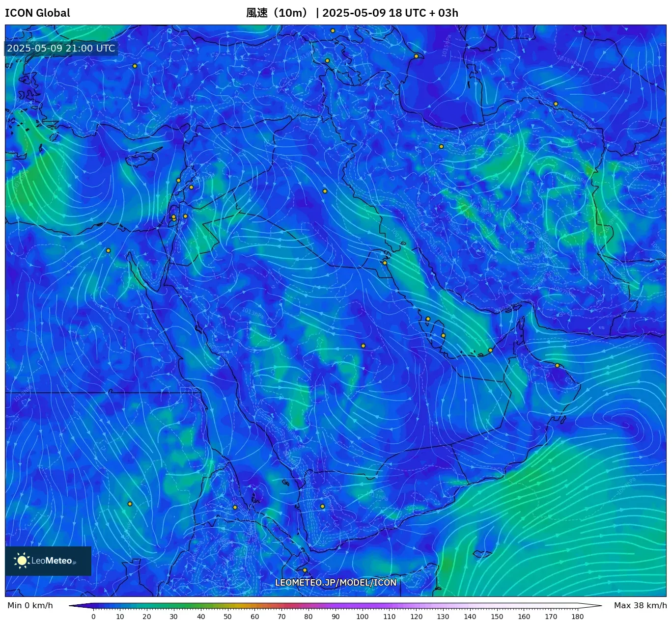Click the colorbar tick label '30'
The width and height of the screenshot is (672, 620).
click(174, 617)
